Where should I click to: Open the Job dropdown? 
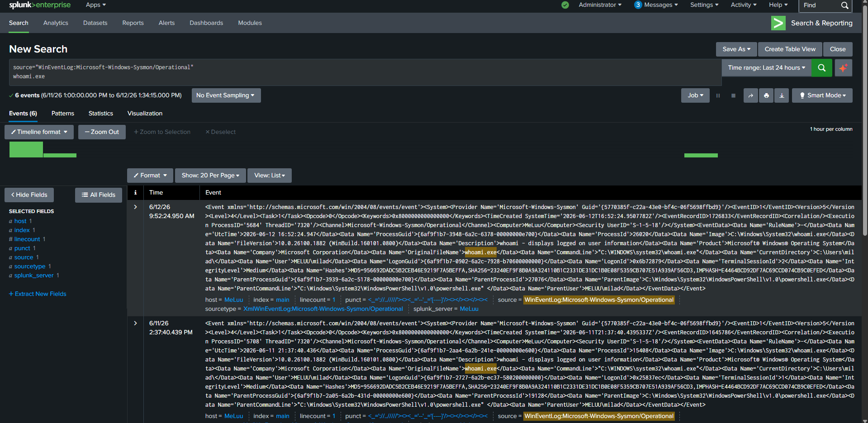tap(695, 95)
